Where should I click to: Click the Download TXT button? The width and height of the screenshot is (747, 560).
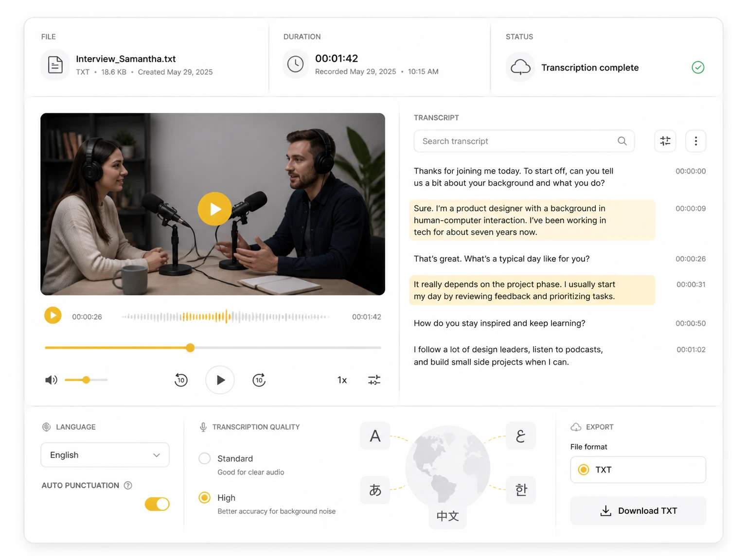[x=638, y=511]
